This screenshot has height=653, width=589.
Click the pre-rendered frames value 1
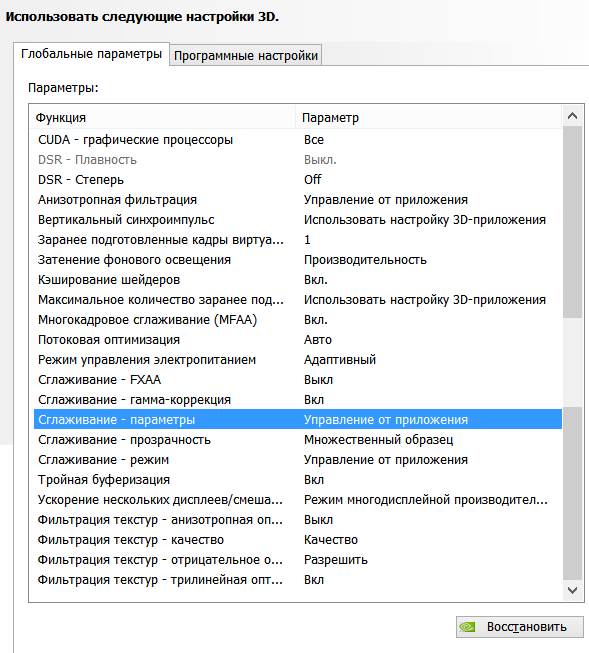tap(307, 239)
